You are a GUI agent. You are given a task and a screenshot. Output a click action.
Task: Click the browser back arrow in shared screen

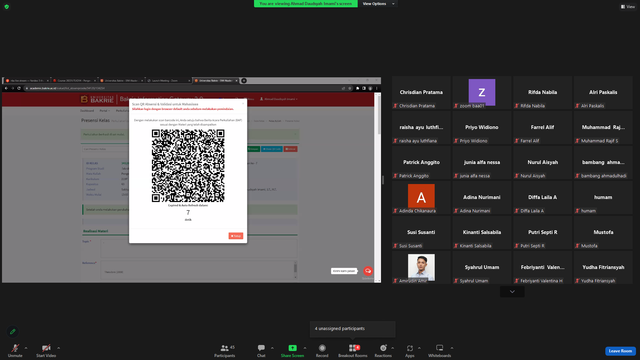(6, 88)
